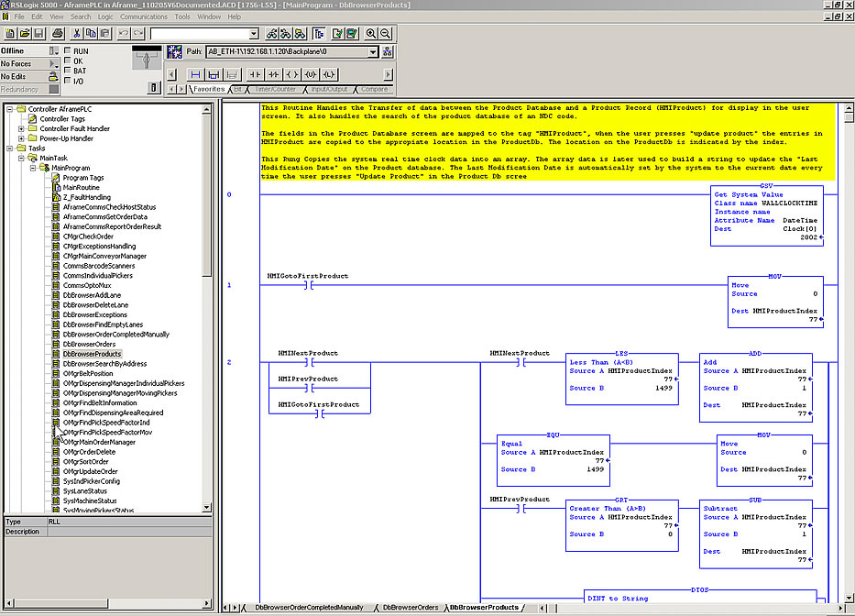
Task: Open the No Forces dropdown menu
Action: (53, 64)
